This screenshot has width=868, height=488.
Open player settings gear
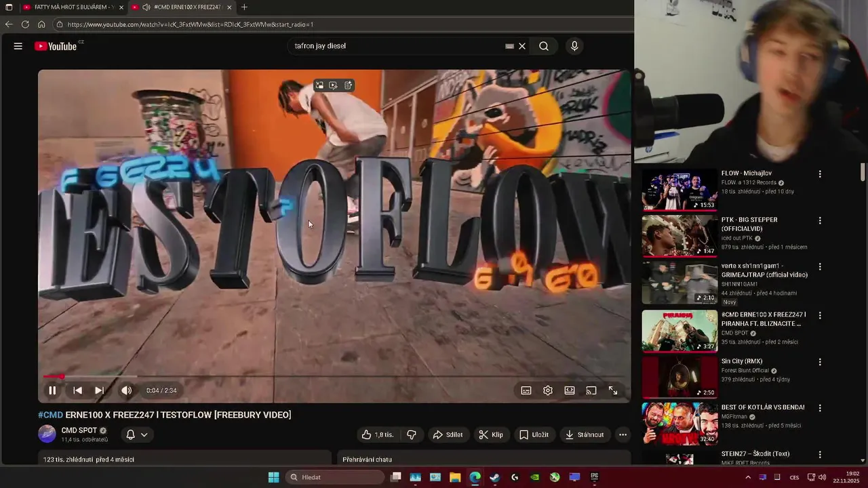coord(548,390)
